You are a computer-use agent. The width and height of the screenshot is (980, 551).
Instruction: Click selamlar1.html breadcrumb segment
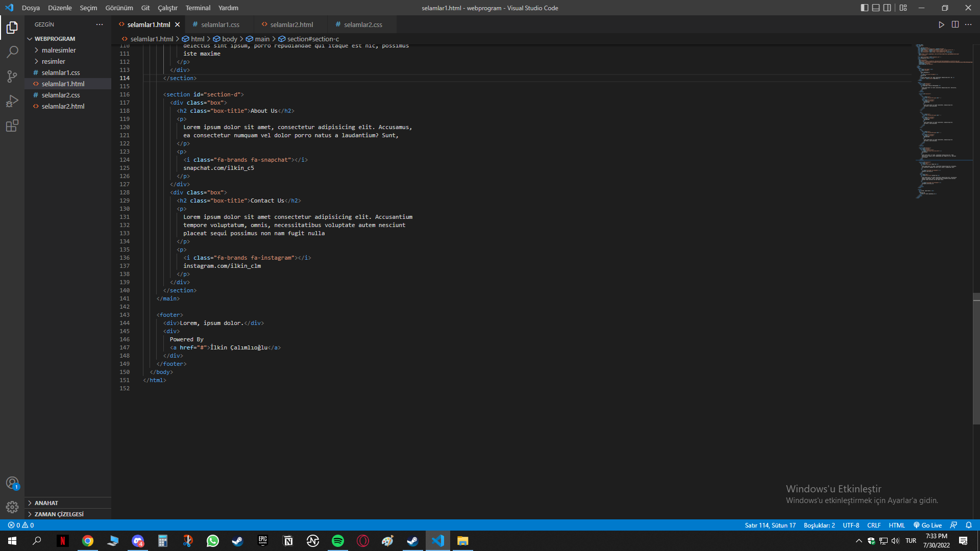click(148, 39)
